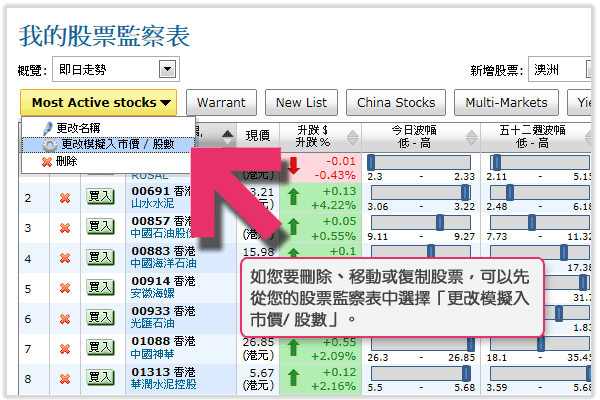Delete row 6 光匯石油 with red cross
Viewport: 600px width, 400px height.
[x=65, y=318]
